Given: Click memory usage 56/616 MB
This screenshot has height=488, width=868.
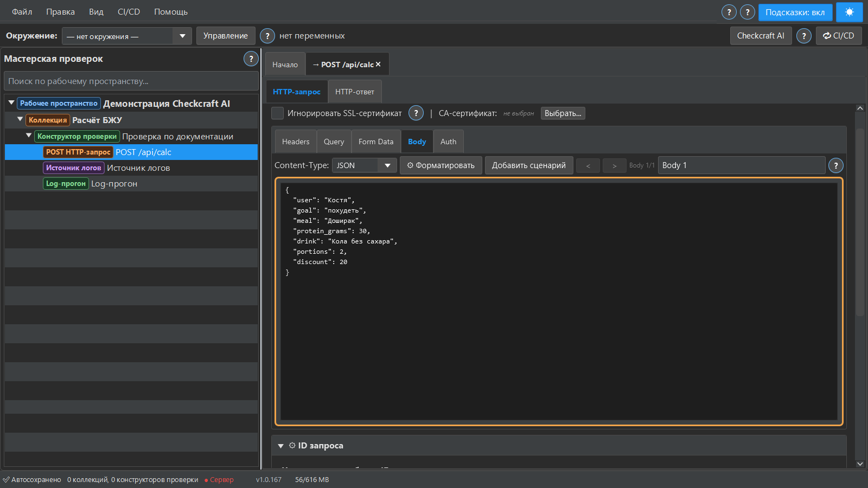Looking at the screenshot, I should 312,480.
